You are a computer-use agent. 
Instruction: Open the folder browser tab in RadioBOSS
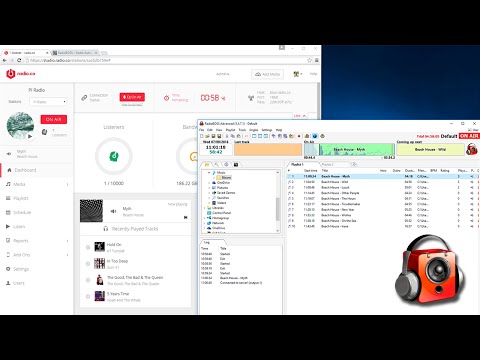pos(207,164)
